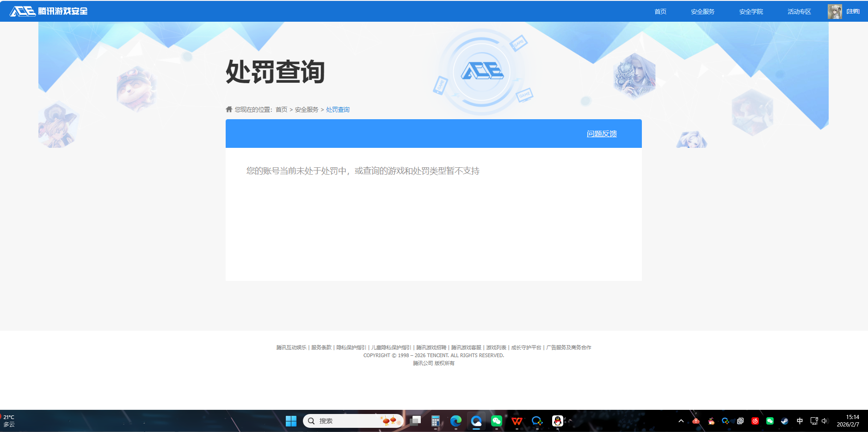This screenshot has width=868, height=432.
Task: Toggle the input method 中/英 indicator
Action: pyautogui.click(x=800, y=421)
